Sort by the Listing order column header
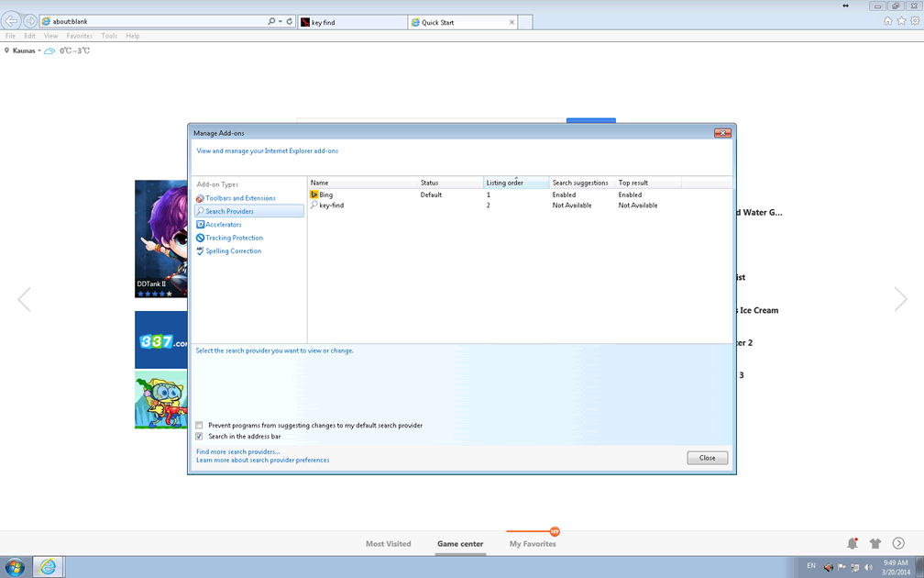 click(x=515, y=183)
